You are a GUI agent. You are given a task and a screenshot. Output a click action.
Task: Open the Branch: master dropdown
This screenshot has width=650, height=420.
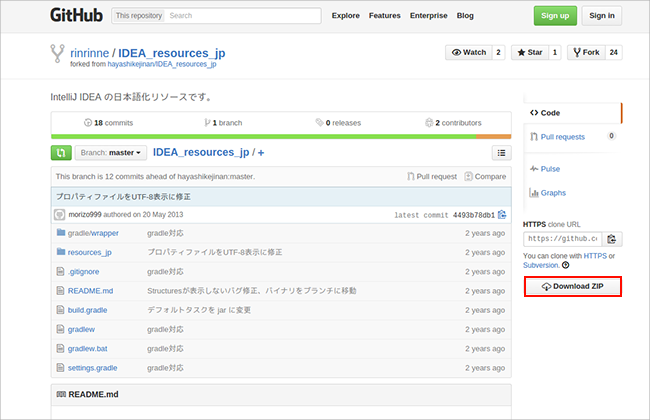point(111,153)
